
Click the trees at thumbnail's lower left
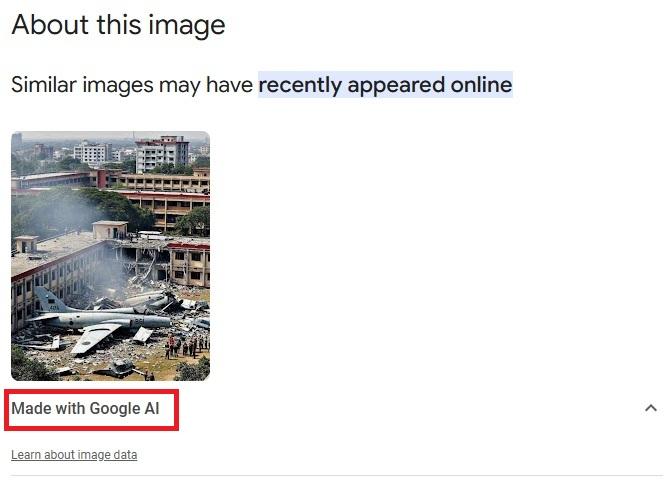point(30,364)
